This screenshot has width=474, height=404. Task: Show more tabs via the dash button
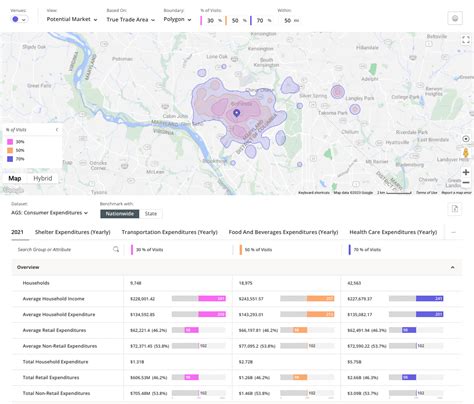tap(453, 232)
